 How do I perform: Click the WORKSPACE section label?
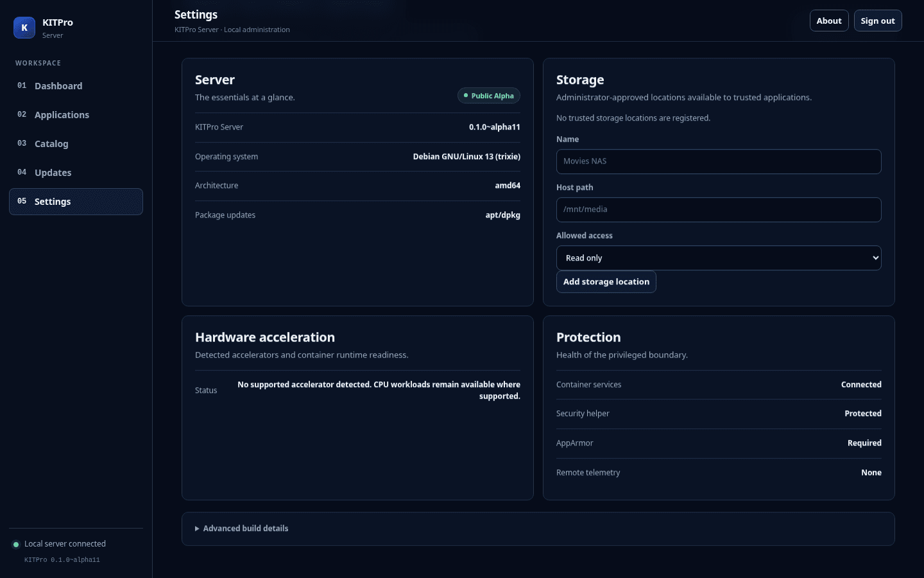coord(38,63)
